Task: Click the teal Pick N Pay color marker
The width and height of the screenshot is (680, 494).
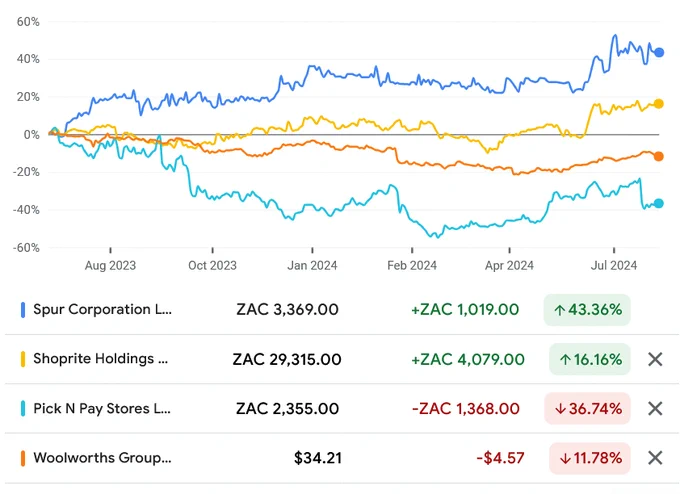Action: click(x=23, y=409)
